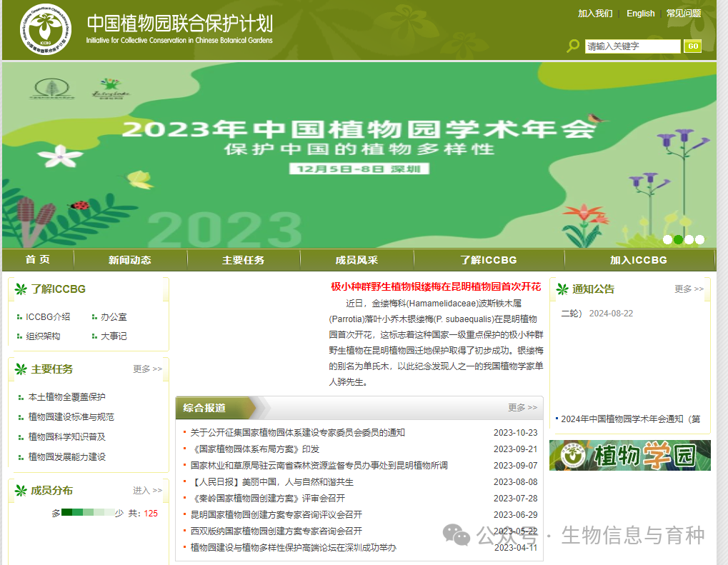728x565 pixels.
Task: Click the 请输入关键字 search input field
Action: (x=632, y=46)
